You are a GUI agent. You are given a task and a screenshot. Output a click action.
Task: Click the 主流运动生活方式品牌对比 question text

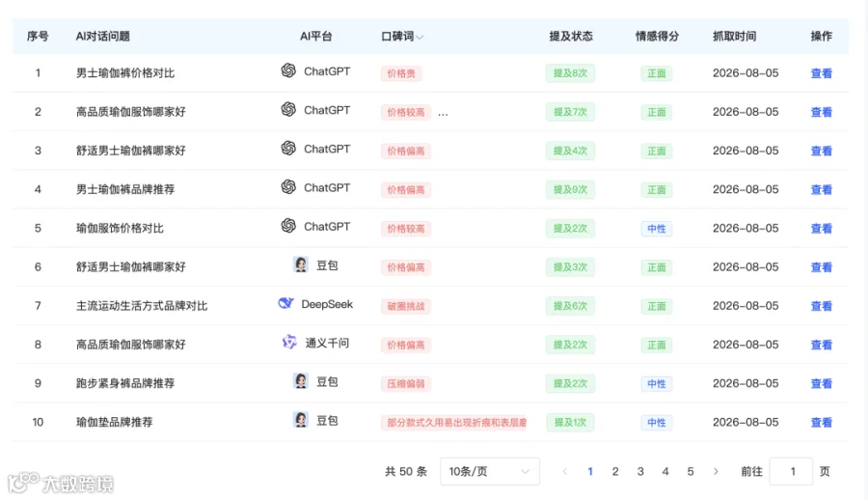point(142,306)
